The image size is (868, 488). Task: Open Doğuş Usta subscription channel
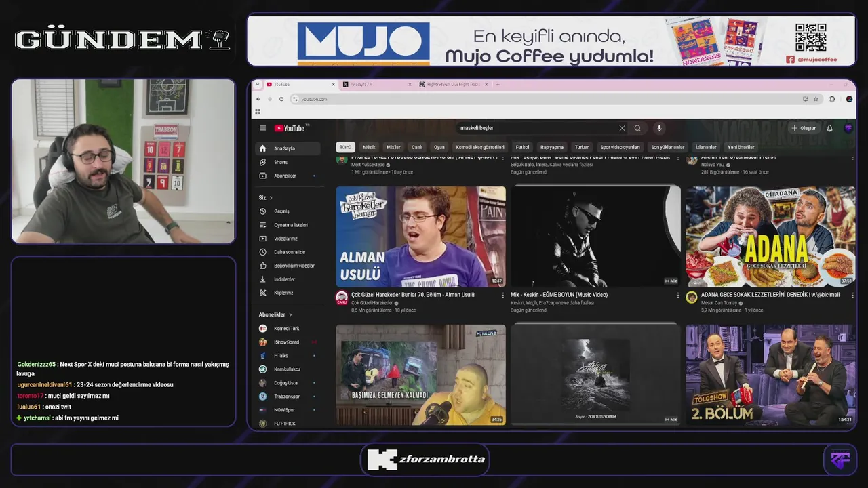tap(288, 383)
